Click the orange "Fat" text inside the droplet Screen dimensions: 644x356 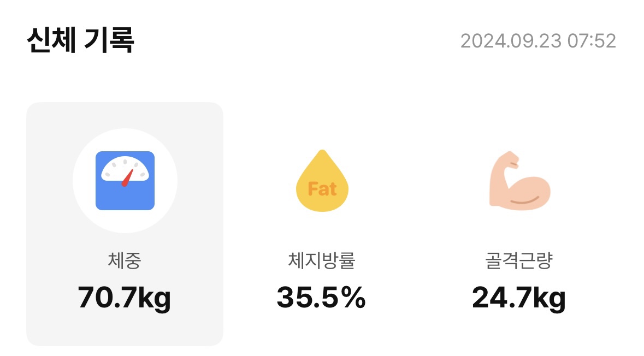322,189
